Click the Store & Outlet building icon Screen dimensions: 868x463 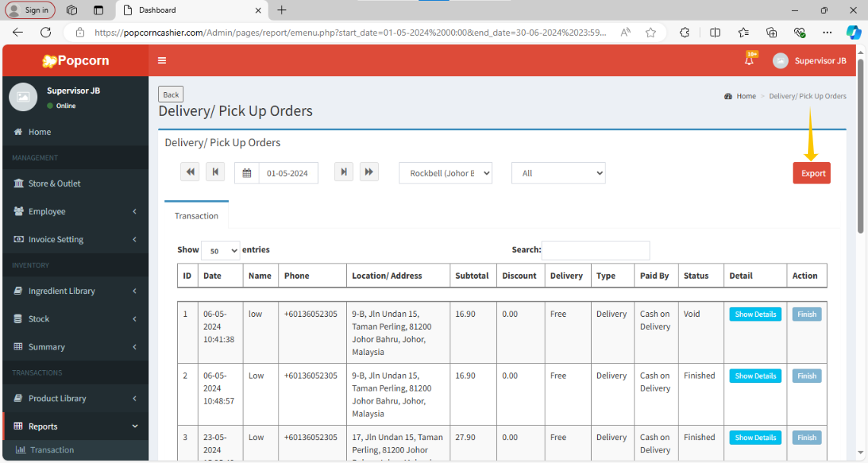18,184
